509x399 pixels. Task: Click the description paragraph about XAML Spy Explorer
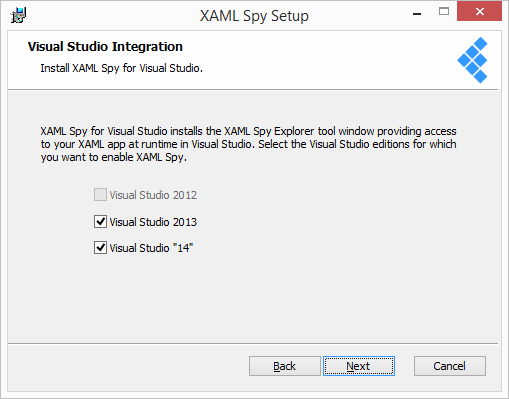click(x=248, y=144)
